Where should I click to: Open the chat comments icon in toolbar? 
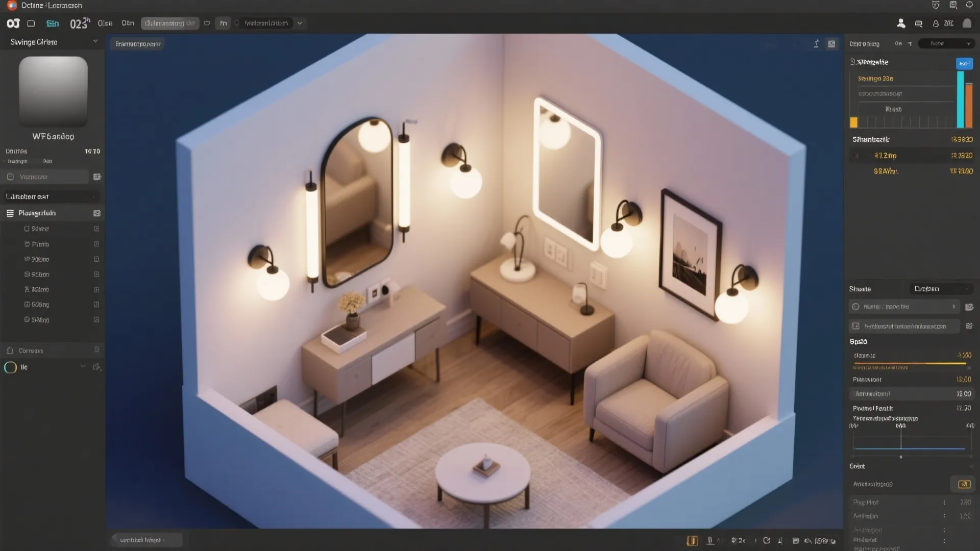[919, 23]
